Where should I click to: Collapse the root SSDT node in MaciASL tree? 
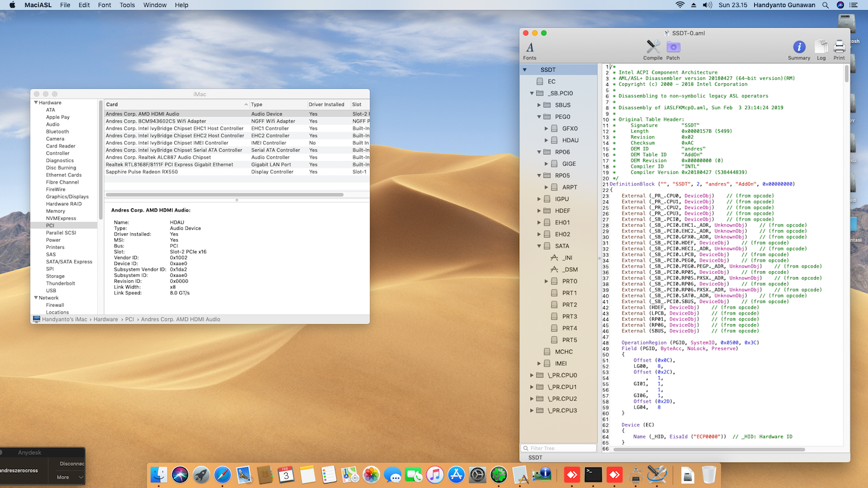pos(525,70)
